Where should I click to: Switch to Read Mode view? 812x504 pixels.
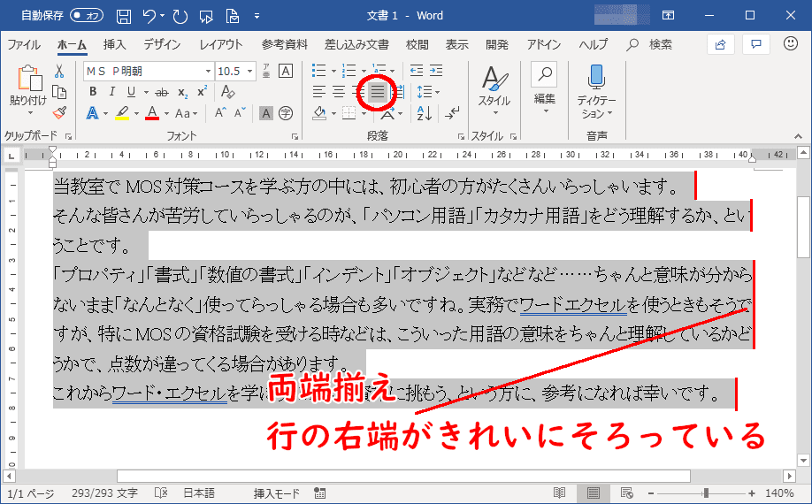(559, 493)
